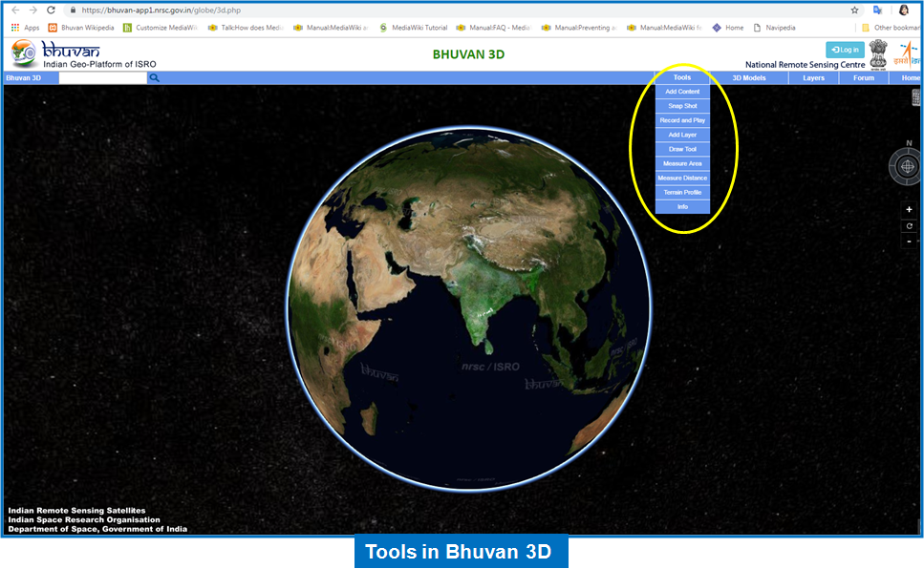Zoom in with the plus button
The height and width of the screenshot is (569, 924).
(909, 209)
